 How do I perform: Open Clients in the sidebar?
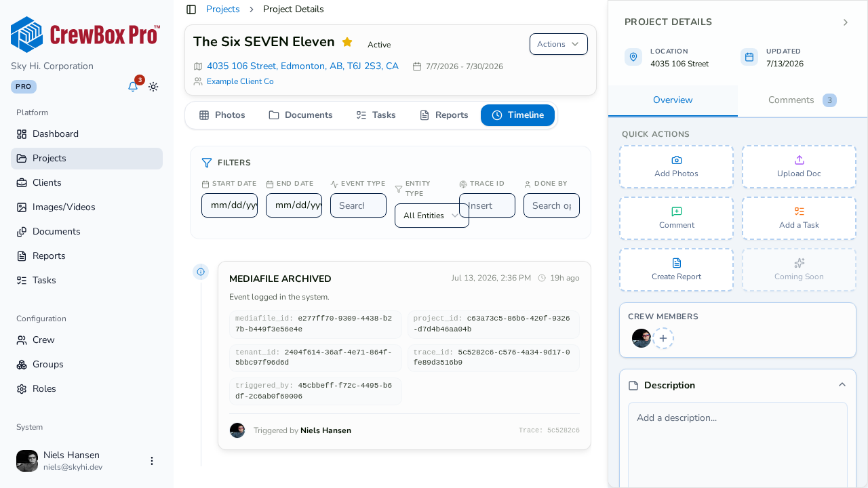(87, 183)
